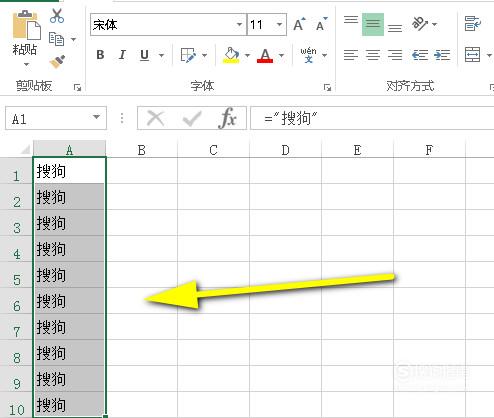Screen dimensions: 494x418
Task: Click cell A9 containing 搜狗
Action: 69,379
